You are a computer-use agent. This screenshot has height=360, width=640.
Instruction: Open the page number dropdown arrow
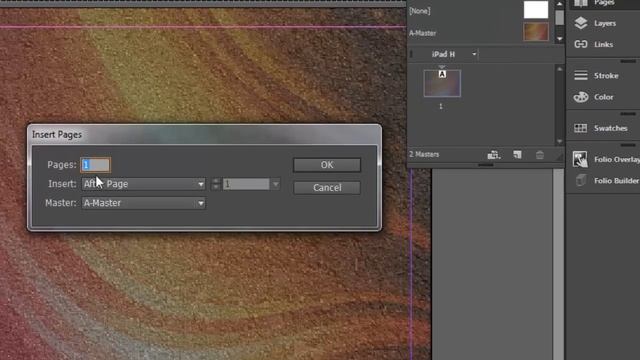pyautogui.click(x=276, y=184)
